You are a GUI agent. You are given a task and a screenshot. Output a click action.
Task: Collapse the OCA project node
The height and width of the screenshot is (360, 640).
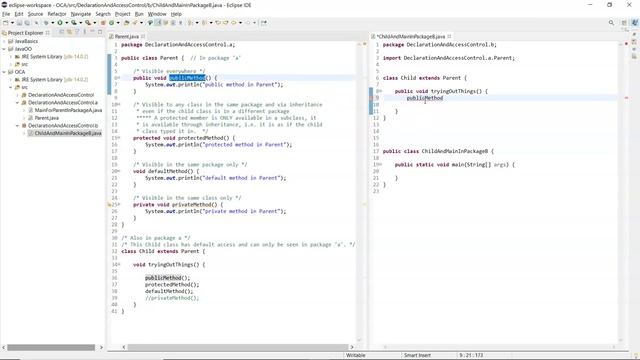(x=4, y=72)
